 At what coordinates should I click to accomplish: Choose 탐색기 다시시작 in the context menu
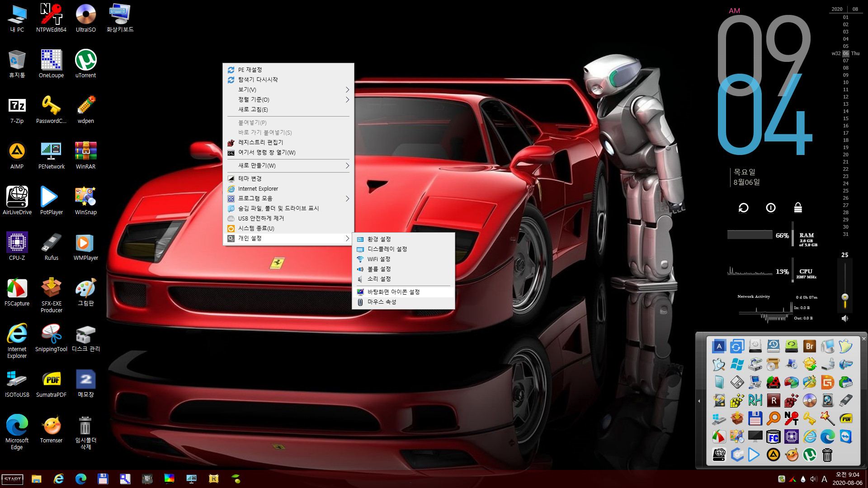click(x=288, y=80)
